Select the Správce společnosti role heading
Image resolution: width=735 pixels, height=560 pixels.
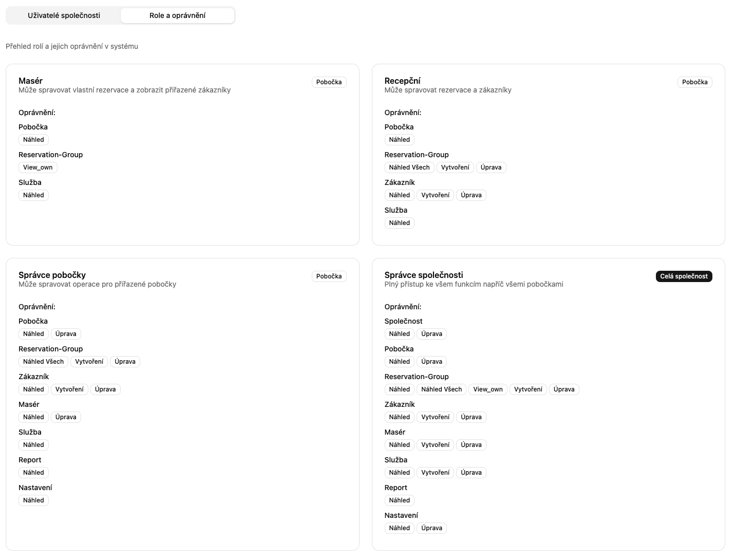click(424, 275)
